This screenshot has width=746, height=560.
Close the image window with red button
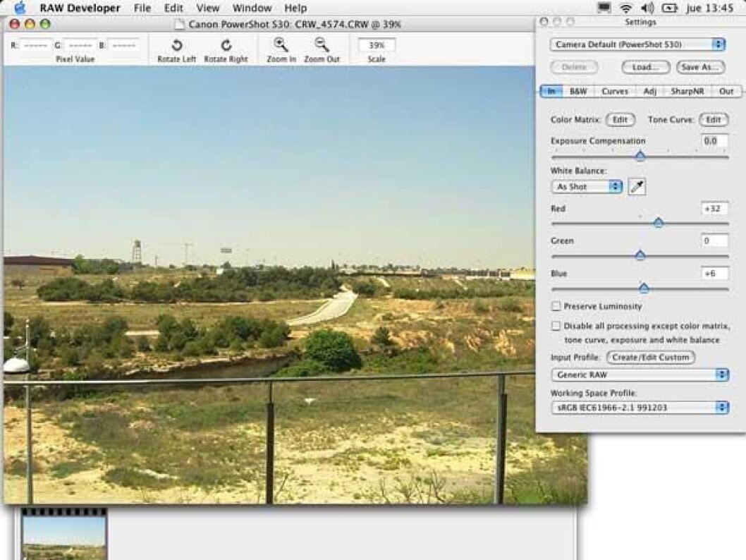pyautogui.click(x=15, y=24)
